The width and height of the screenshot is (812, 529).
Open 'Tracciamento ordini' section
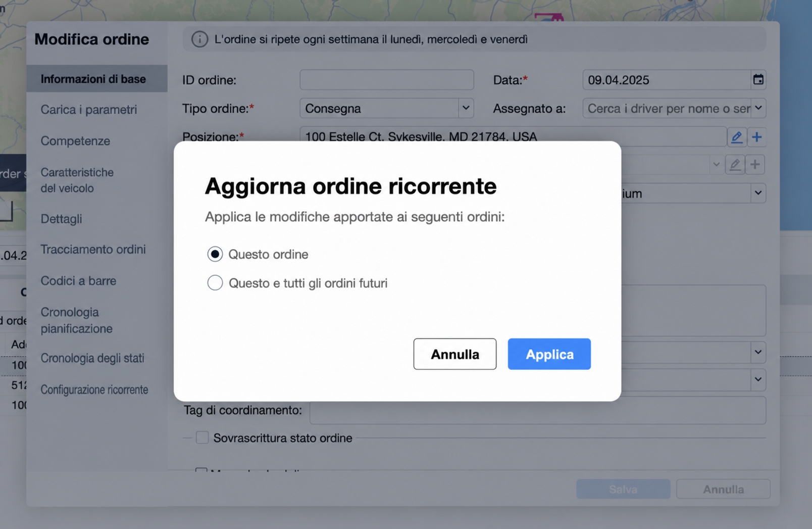point(93,249)
